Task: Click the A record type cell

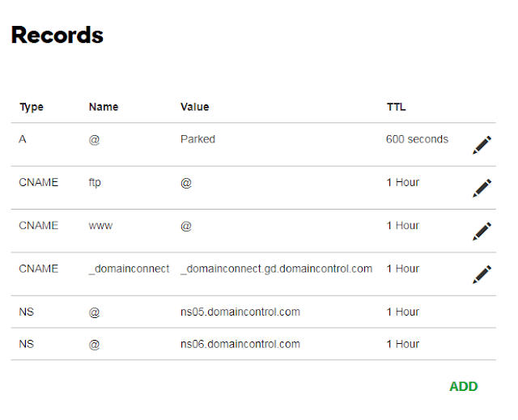Action: coord(23,139)
